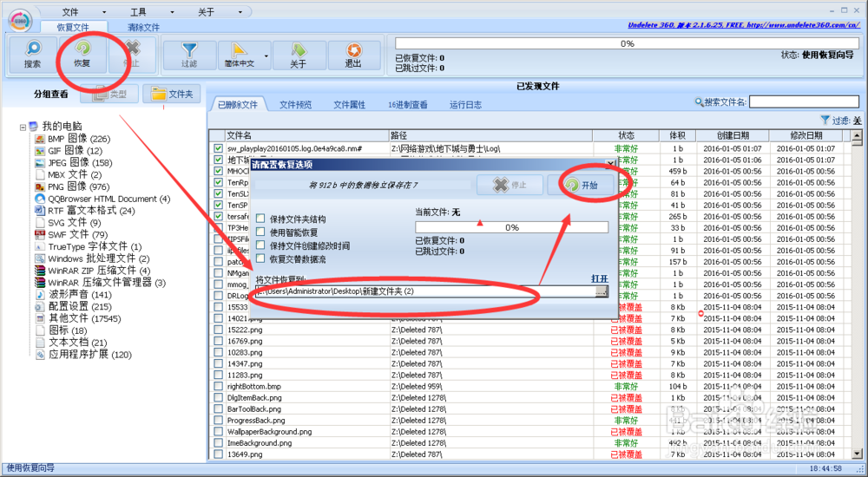Collapse the 我的电脑 tree node
868x477 pixels.
[x=23, y=127]
